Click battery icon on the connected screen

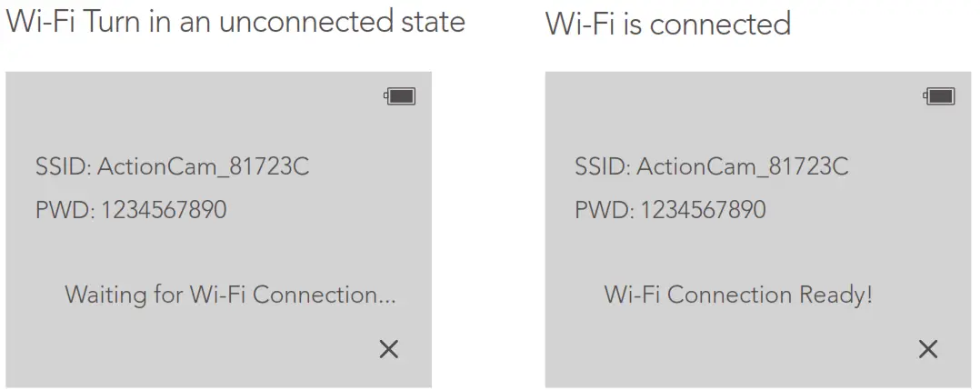[939, 96]
